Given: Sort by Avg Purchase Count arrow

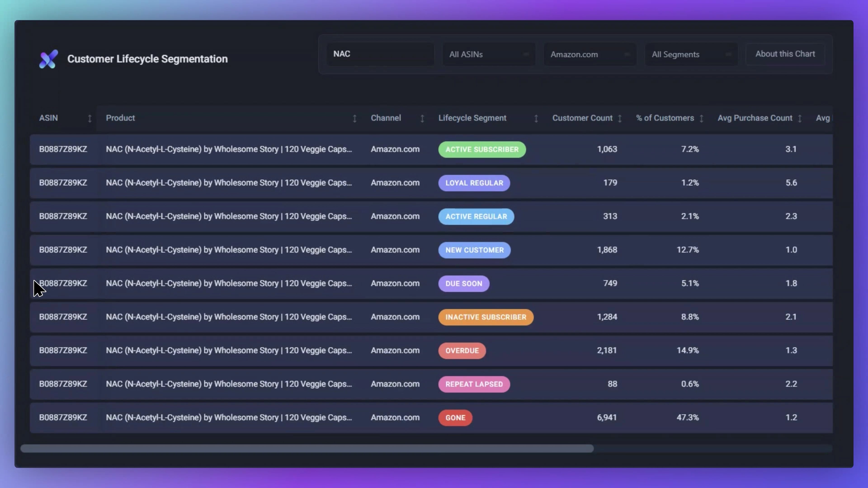Looking at the screenshot, I should (800, 118).
